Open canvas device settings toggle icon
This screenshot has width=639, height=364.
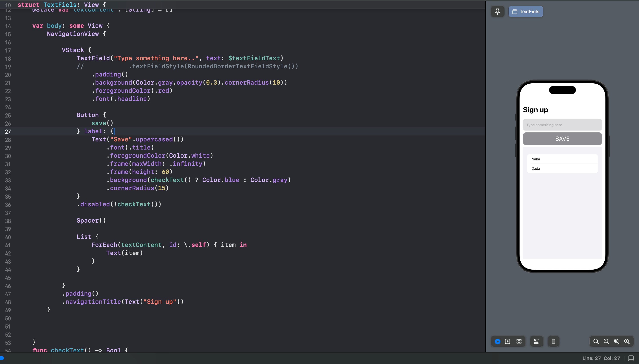[537, 342]
